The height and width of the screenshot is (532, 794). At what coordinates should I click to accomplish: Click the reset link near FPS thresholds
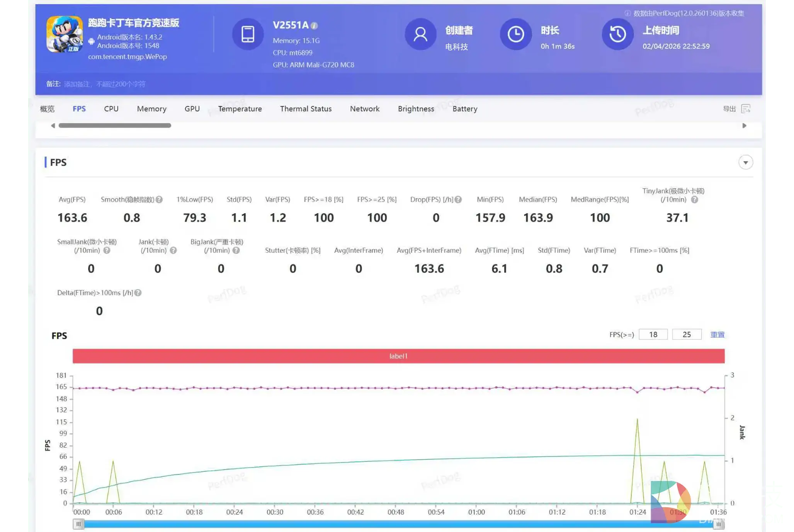pos(717,335)
